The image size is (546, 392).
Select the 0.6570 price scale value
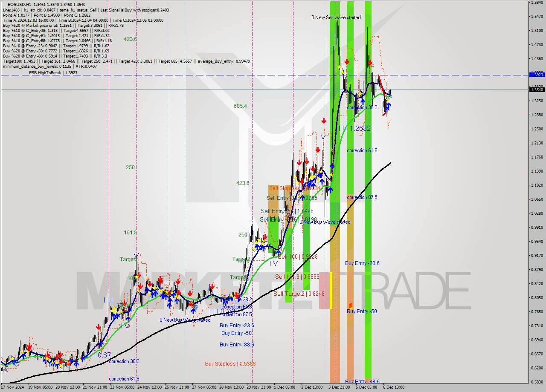tap(537, 354)
